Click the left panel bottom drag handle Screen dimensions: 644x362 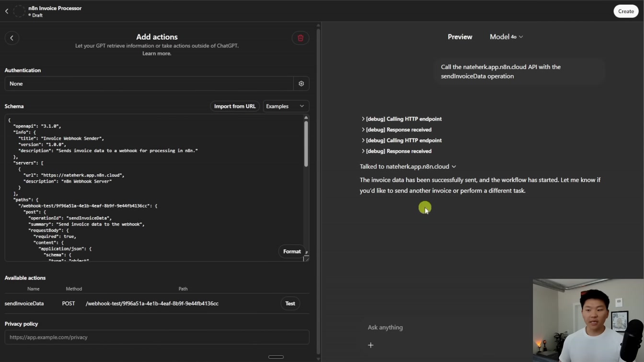coord(276,357)
